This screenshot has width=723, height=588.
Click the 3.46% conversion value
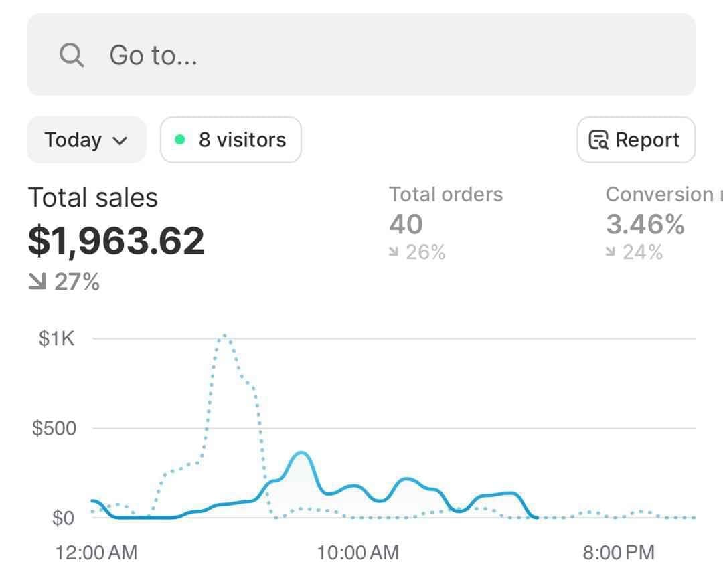pyautogui.click(x=645, y=224)
